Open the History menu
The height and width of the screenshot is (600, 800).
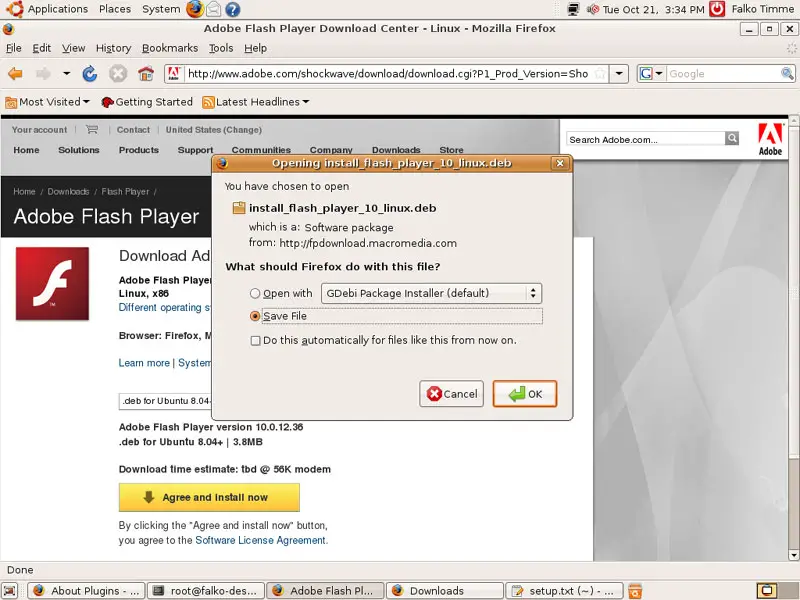[x=113, y=48]
